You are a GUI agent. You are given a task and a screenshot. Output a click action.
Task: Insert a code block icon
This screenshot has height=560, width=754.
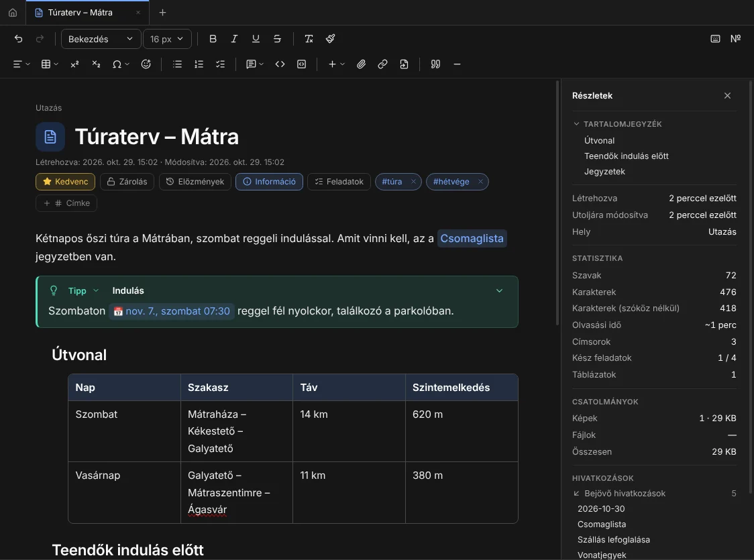(x=301, y=64)
